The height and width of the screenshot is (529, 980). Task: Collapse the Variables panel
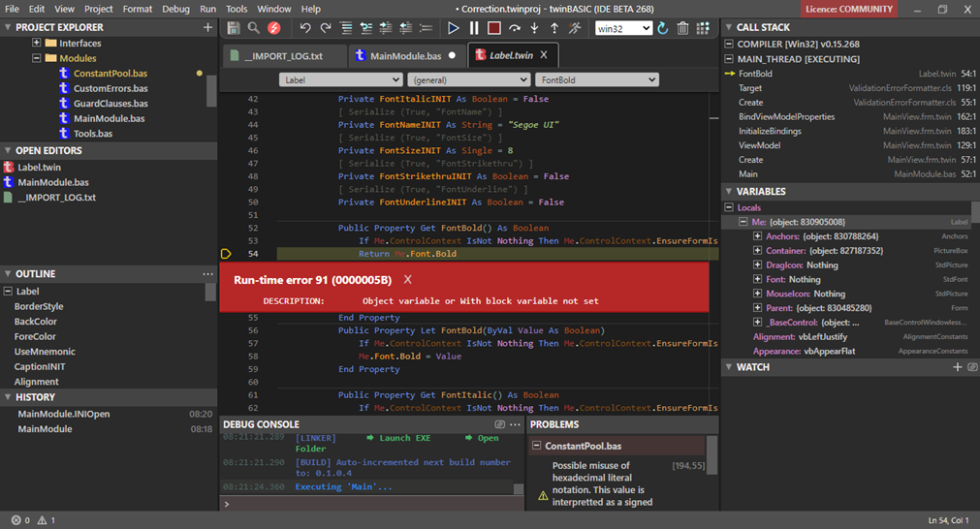tap(729, 191)
